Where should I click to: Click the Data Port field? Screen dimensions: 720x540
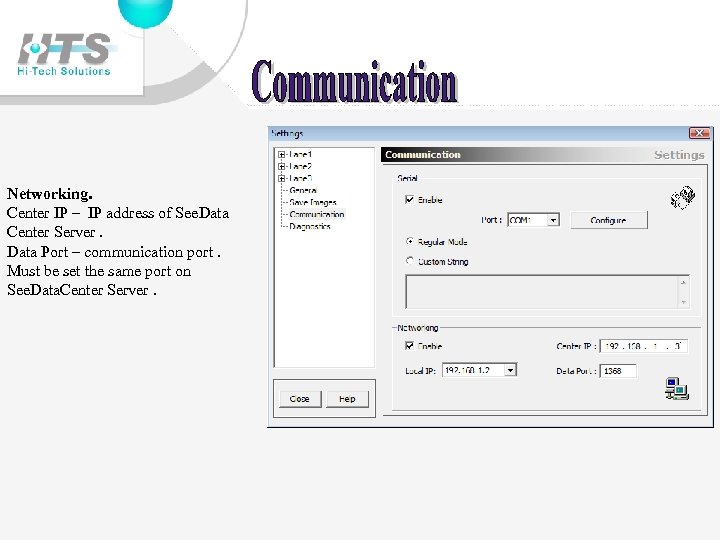click(x=618, y=371)
